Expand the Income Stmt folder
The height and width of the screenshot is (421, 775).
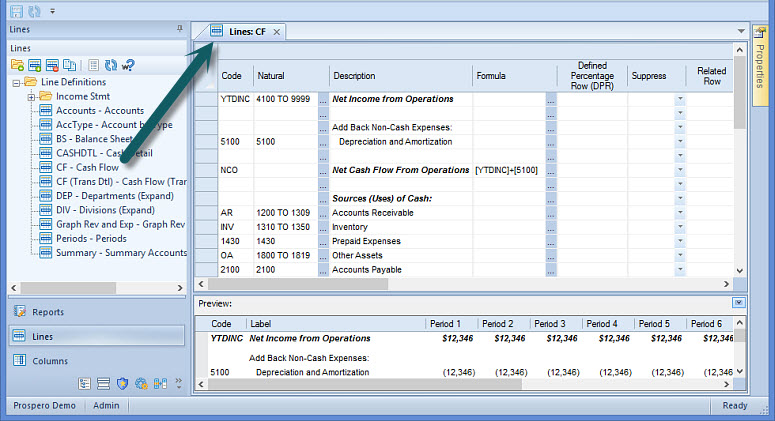(x=31, y=96)
